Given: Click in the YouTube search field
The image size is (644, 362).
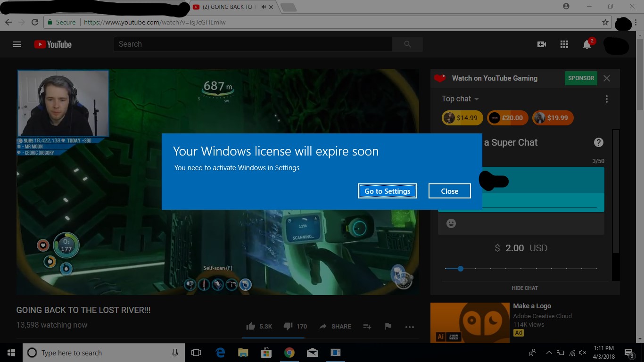Looking at the screenshot, I should [x=253, y=44].
